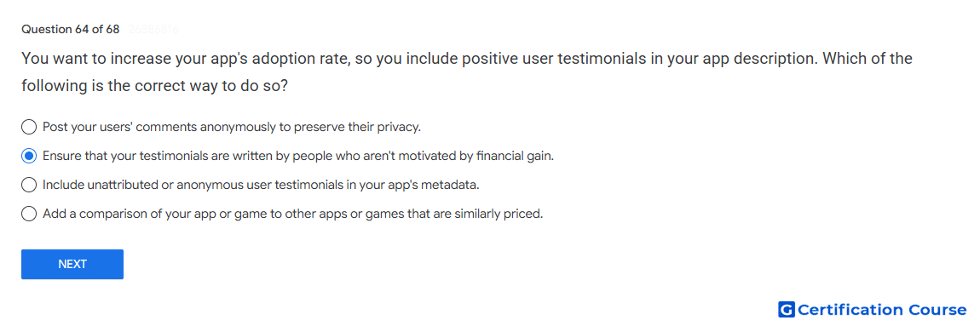
Task: Click the 'Question 64 of 68' counter
Action: [70, 29]
